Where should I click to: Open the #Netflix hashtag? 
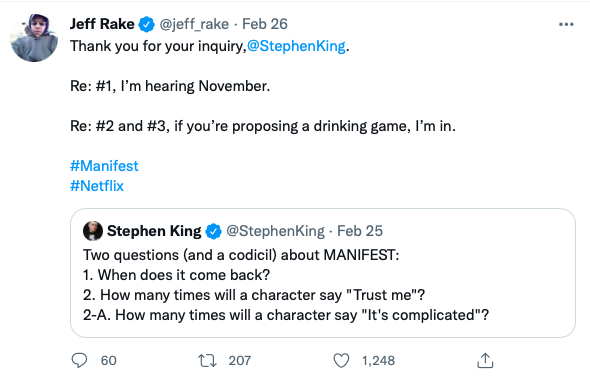pyautogui.click(x=97, y=186)
